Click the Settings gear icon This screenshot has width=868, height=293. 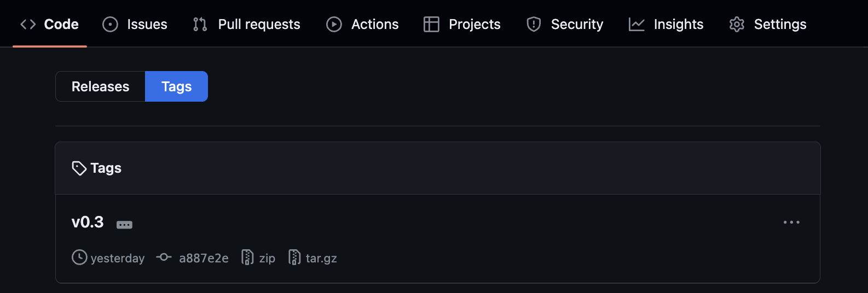tap(737, 25)
